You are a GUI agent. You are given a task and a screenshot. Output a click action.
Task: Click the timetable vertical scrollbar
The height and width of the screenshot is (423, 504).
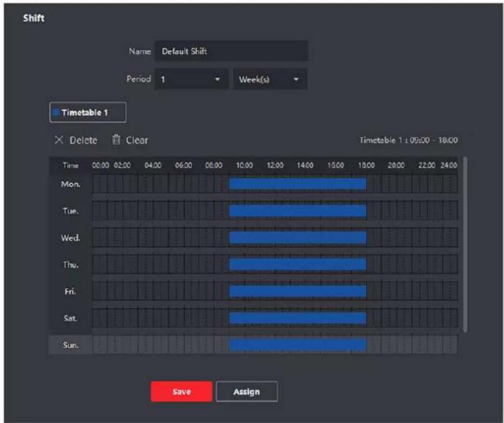pos(465,244)
